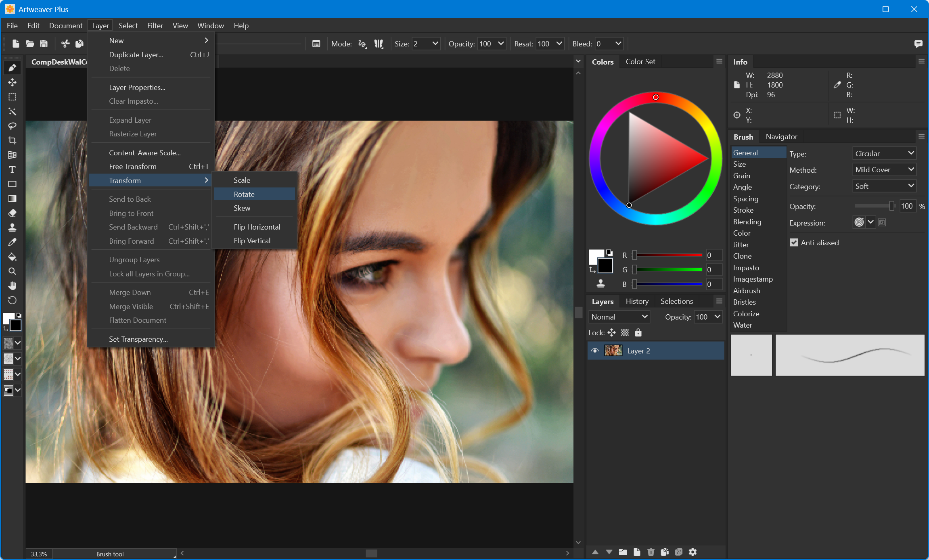Viewport: 929px width, 560px height.
Task: Select the Paint Bucket fill tool
Action: click(12, 257)
